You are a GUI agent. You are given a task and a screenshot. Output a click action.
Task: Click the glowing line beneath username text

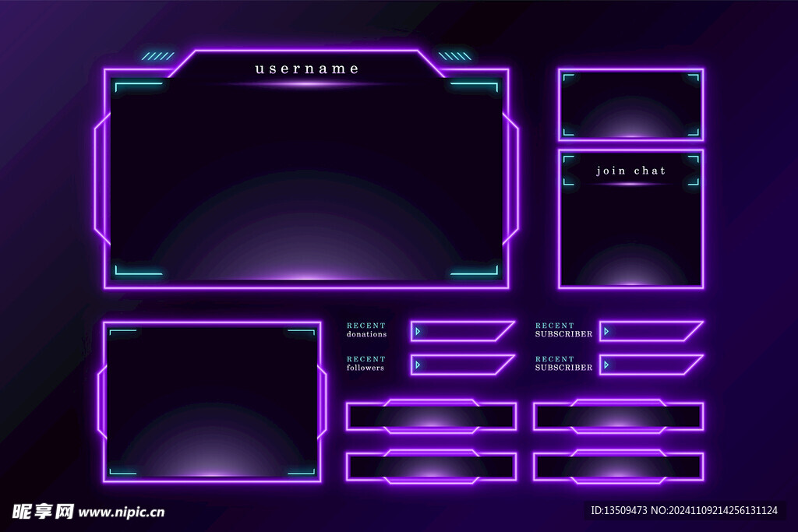click(x=307, y=84)
